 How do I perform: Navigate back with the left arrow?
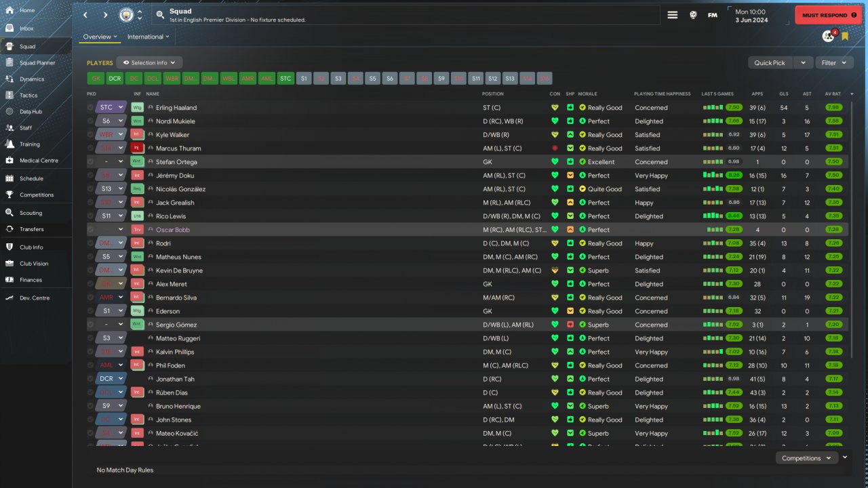[x=85, y=15]
